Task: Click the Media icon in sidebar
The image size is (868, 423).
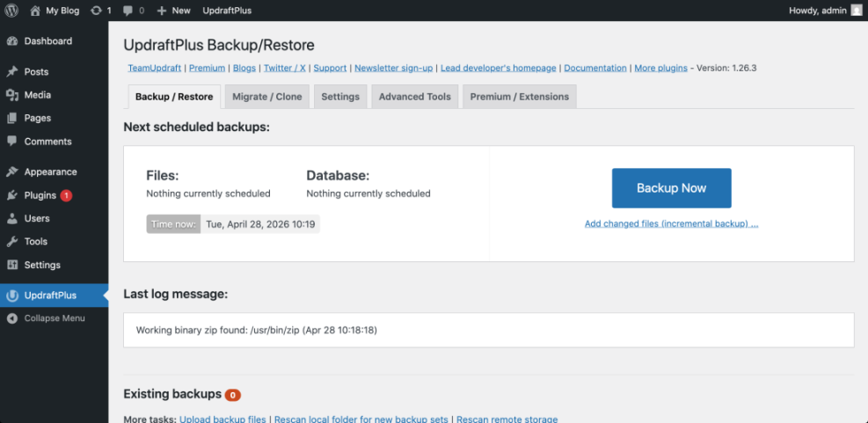Action: [x=12, y=95]
